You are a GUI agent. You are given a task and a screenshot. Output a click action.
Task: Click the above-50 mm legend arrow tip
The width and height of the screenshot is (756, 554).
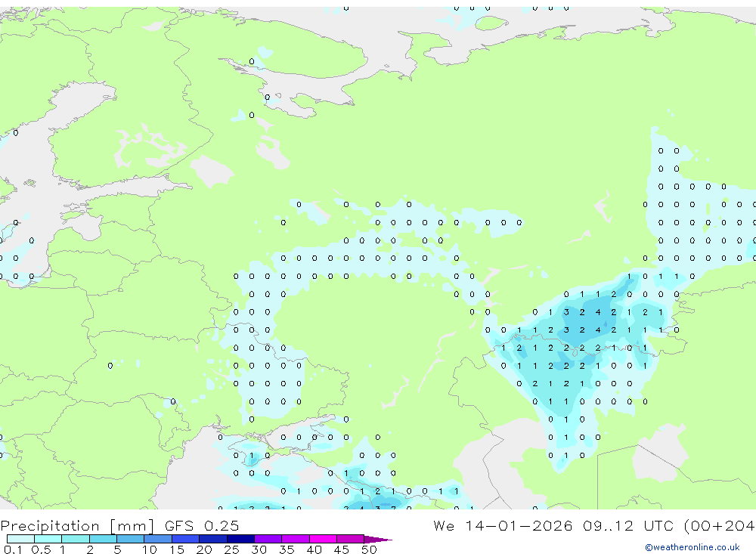tap(379, 539)
